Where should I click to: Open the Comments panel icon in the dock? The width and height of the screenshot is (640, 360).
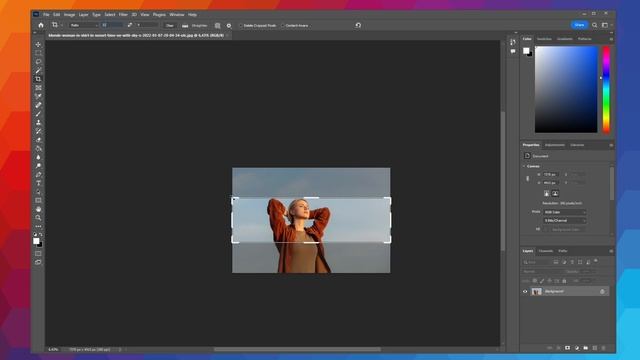click(x=513, y=51)
